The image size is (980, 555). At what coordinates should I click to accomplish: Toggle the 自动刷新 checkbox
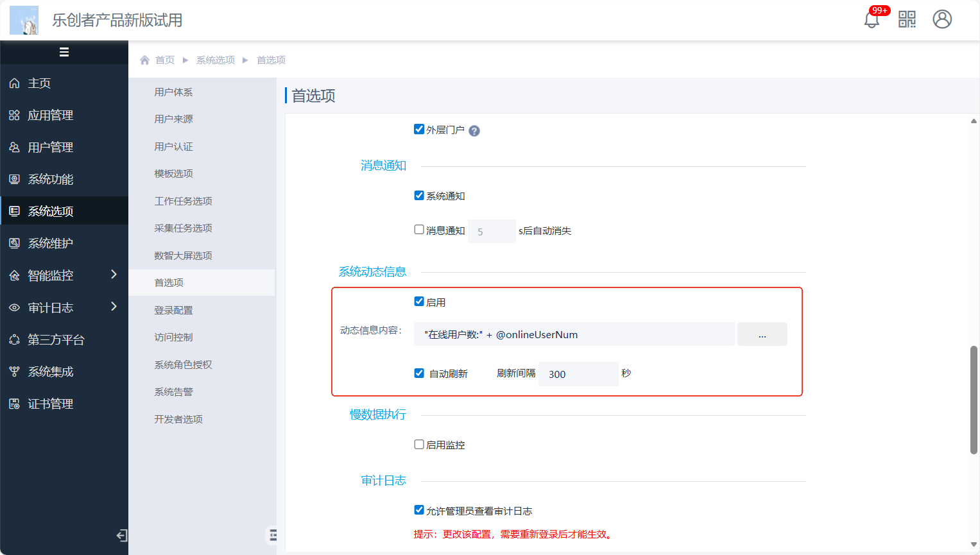(x=419, y=373)
